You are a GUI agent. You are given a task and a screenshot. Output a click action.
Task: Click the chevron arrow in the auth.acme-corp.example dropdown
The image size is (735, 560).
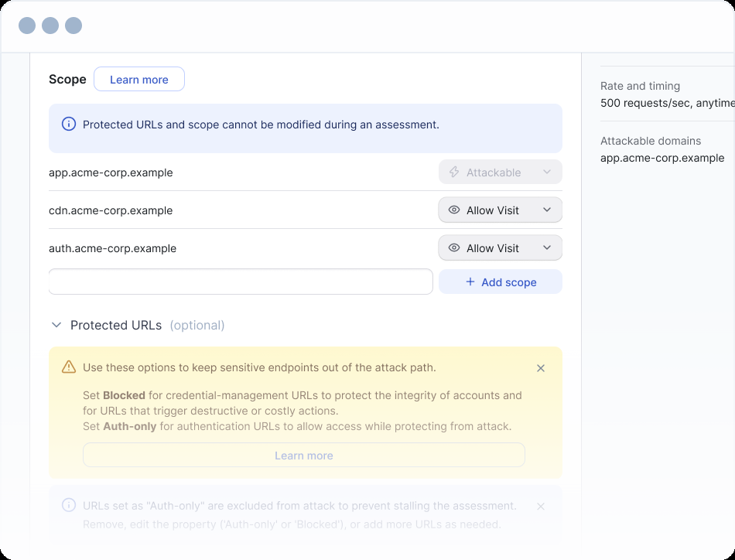(x=546, y=248)
